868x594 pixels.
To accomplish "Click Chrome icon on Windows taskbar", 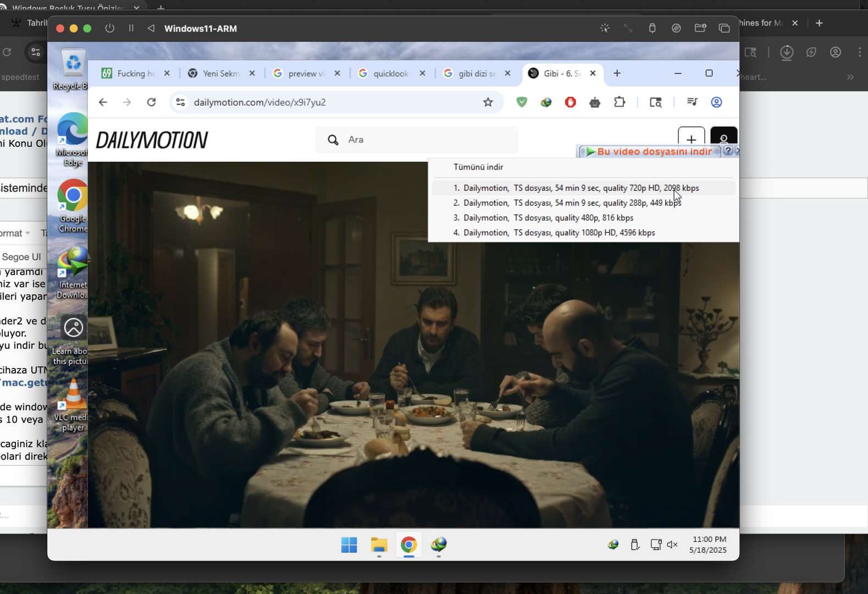I will (x=408, y=545).
